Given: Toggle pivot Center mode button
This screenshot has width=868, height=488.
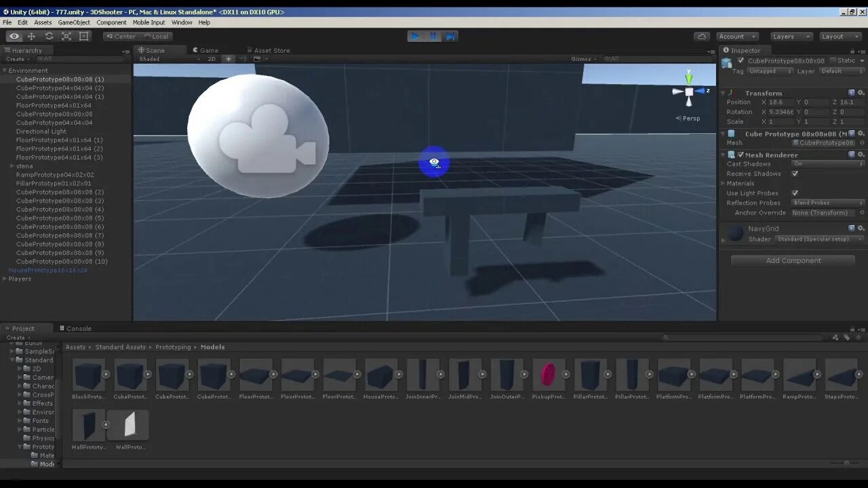Looking at the screenshot, I should 121,37.
